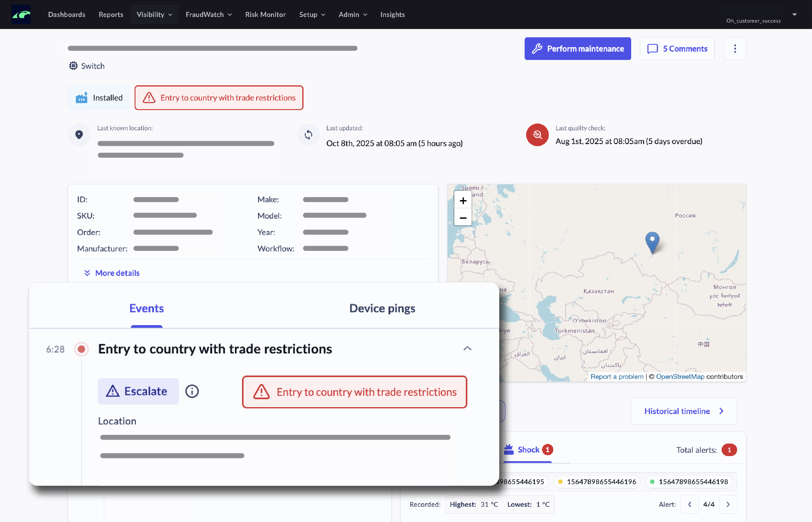Collapse the Entry to country event details
This screenshot has width=812, height=522.
pos(467,348)
